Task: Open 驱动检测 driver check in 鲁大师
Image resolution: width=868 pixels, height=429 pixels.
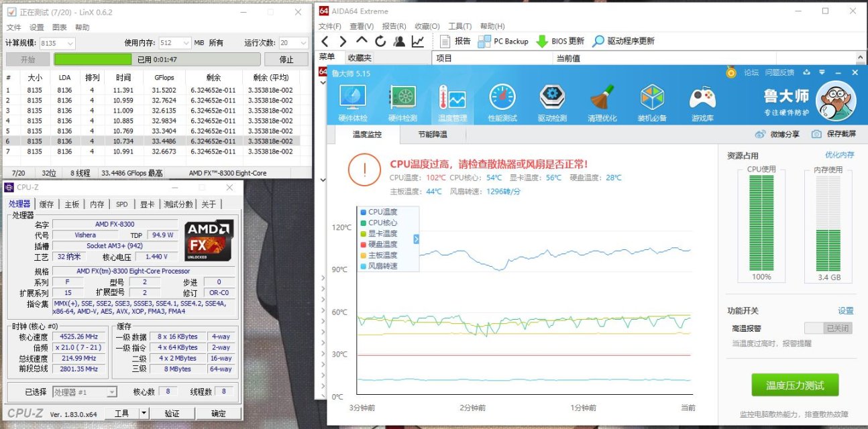Action: pos(552,103)
